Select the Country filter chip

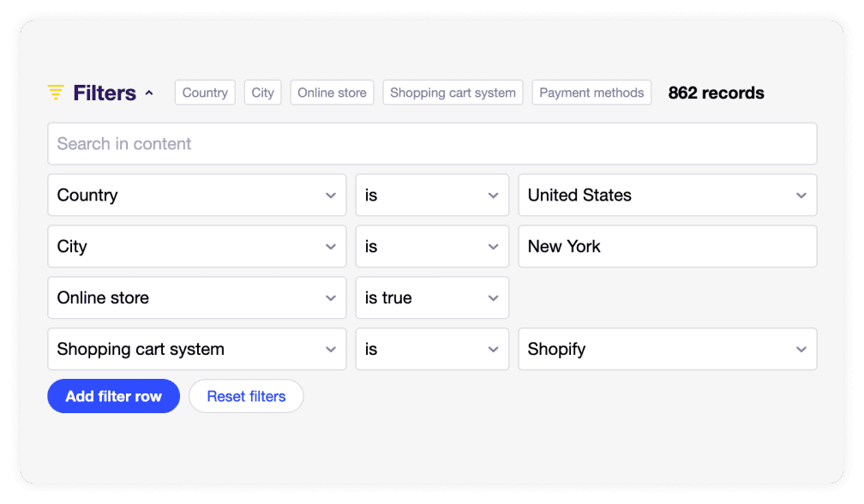click(x=205, y=93)
